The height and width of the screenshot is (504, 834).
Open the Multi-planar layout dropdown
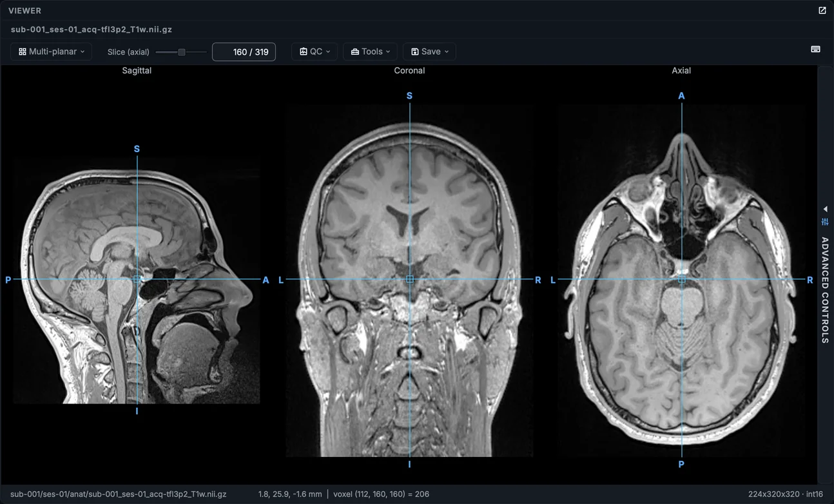click(x=52, y=52)
